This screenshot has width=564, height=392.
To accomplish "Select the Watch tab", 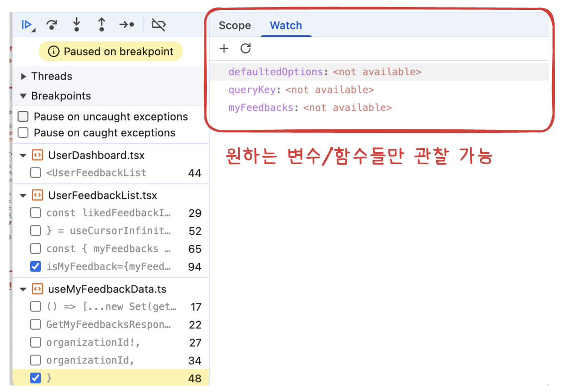I will pyautogui.click(x=286, y=26).
